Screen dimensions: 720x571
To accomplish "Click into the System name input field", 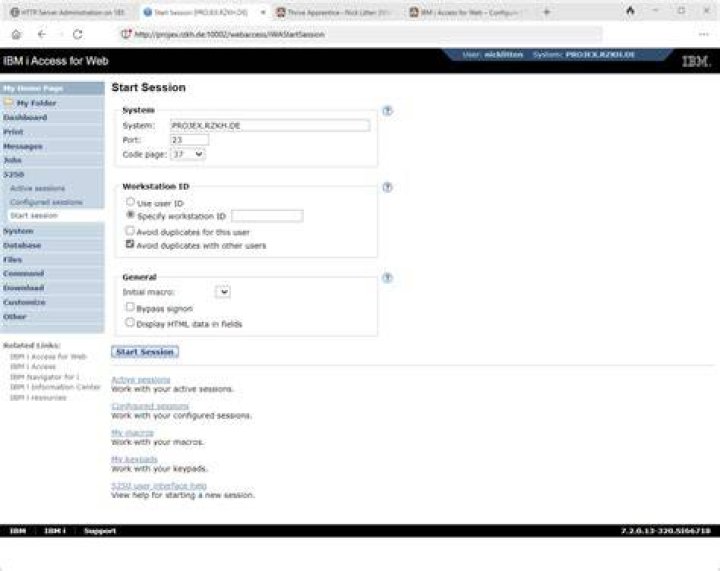I will click(x=270, y=125).
